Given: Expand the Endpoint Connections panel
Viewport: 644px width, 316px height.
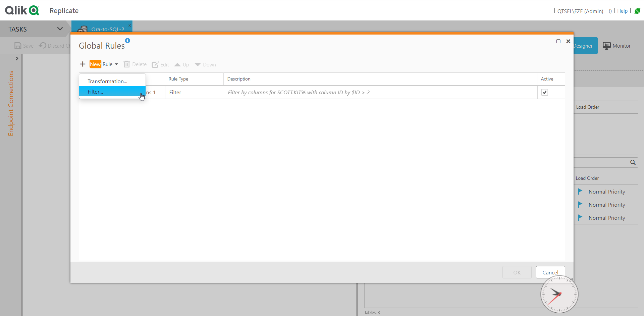Looking at the screenshot, I should coord(17,58).
